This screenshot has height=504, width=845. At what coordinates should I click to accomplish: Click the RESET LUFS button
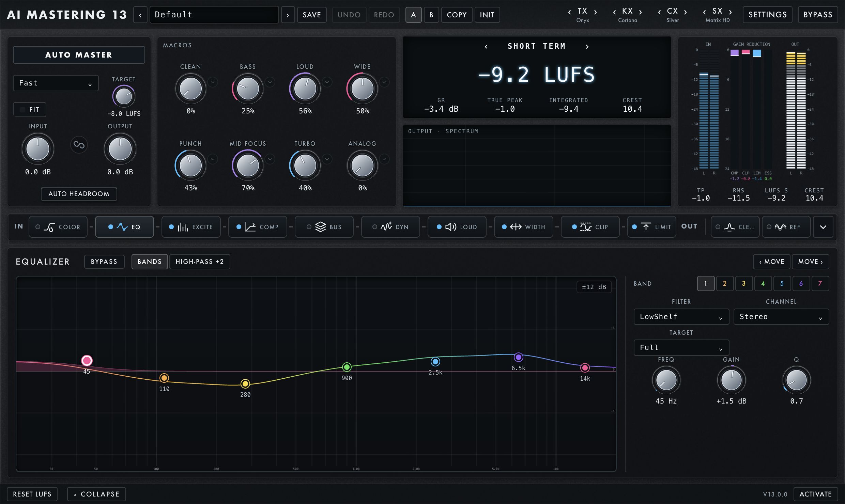[x=32, y=494]
